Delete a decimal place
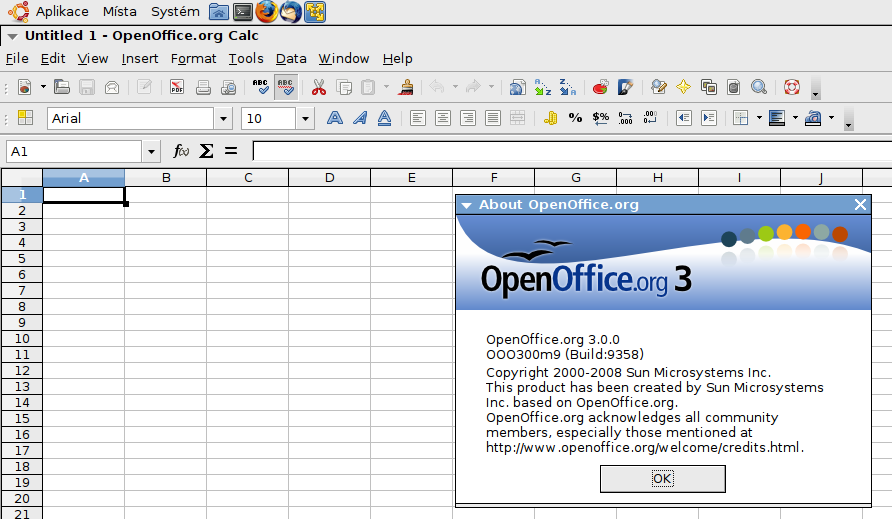This screenshot has height=519, width=892. pyautogui.click(x=650, y=118)
